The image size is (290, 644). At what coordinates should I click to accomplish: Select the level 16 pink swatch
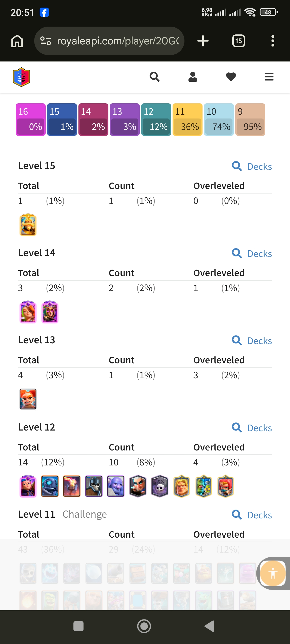(30, 119)
